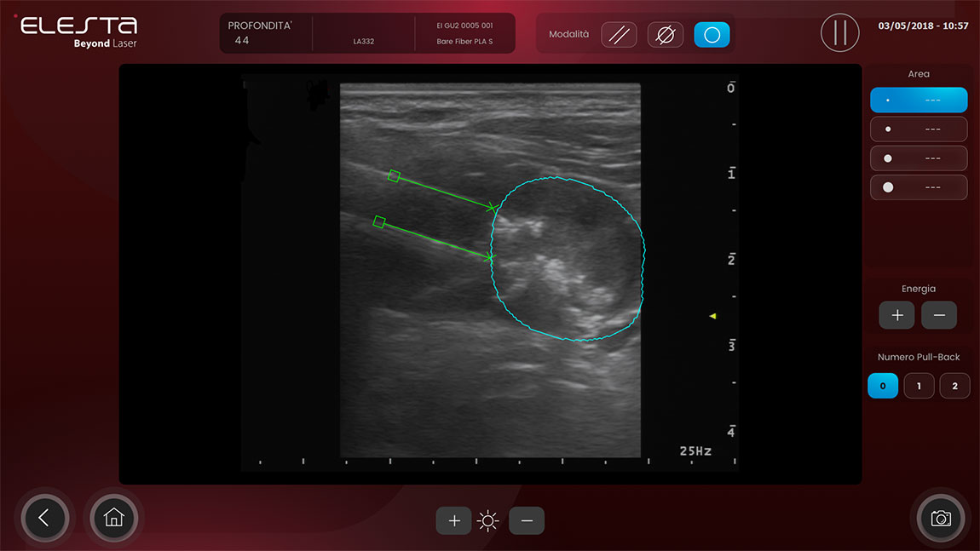Select the parallel lines needle mode

point(619,35)
